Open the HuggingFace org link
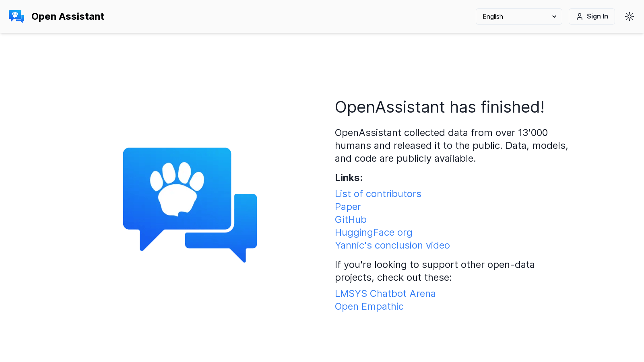The image size is (644, 362). (x=374, y=232)
